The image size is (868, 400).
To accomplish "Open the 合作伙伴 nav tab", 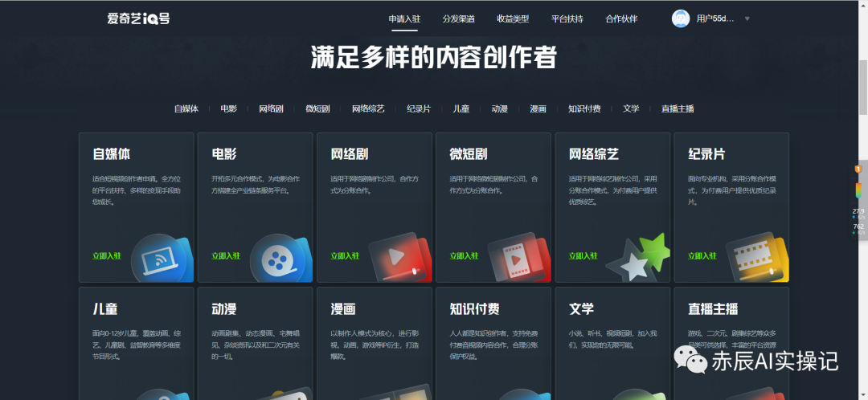I will click(621, 18).
